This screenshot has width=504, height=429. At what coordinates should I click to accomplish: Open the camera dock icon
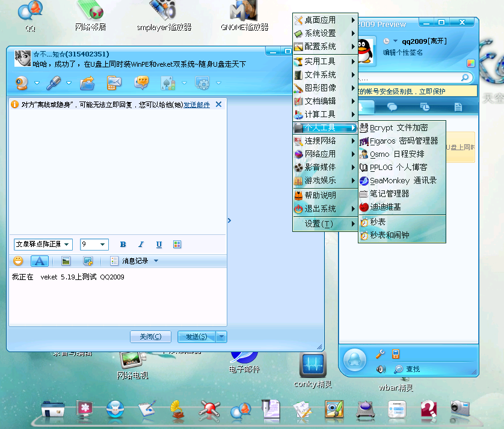coord(460,409)
